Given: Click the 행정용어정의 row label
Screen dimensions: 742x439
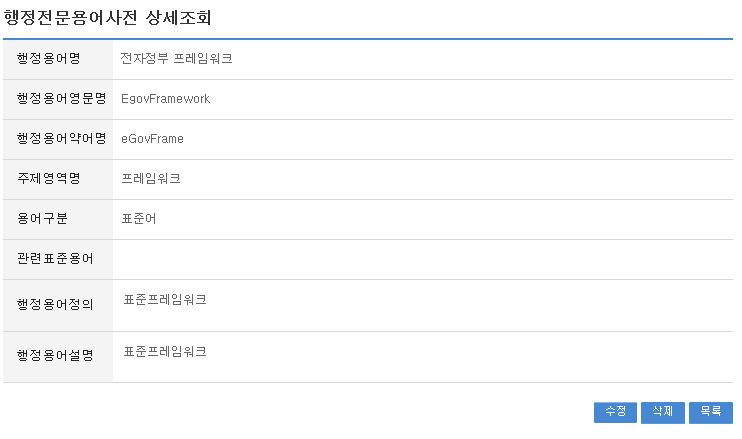Looking at the screenshot, I should pos(55,305).
